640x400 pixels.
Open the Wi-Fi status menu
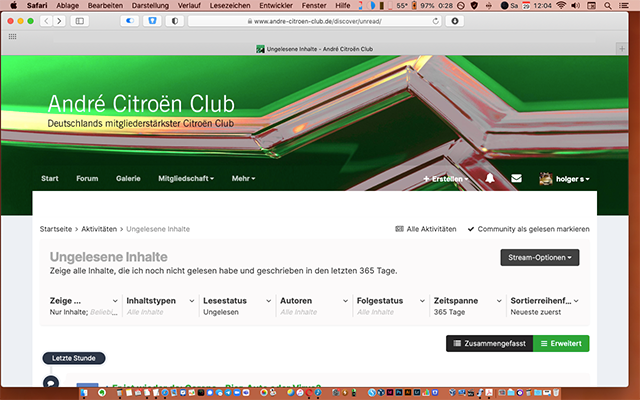click(562, 5)
